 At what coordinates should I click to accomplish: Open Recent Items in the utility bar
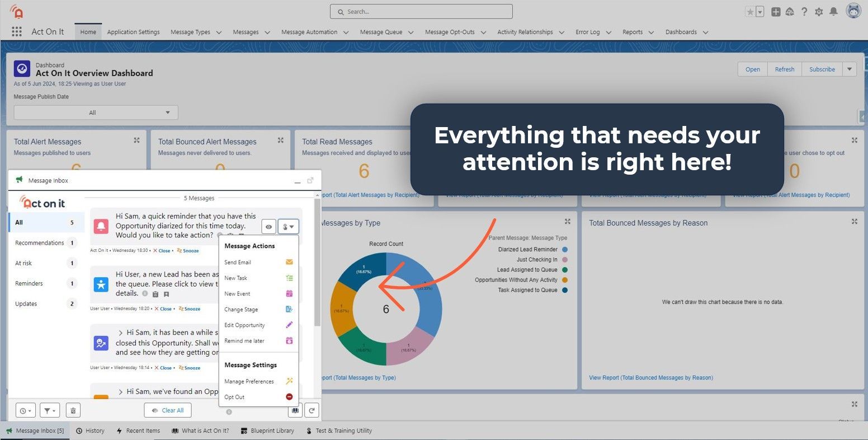138,430
